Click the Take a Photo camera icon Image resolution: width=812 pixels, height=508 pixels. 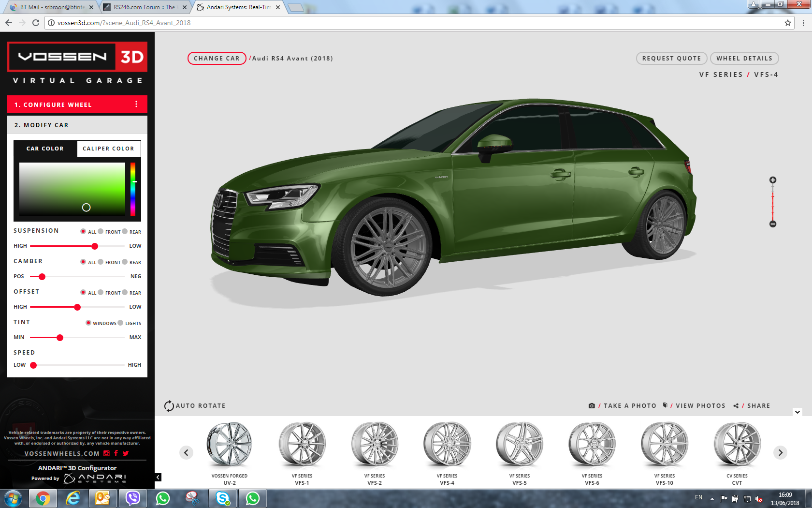592,406
